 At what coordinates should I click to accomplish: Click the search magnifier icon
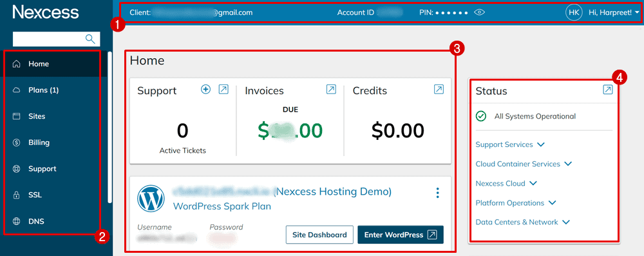tap(90, 39)
